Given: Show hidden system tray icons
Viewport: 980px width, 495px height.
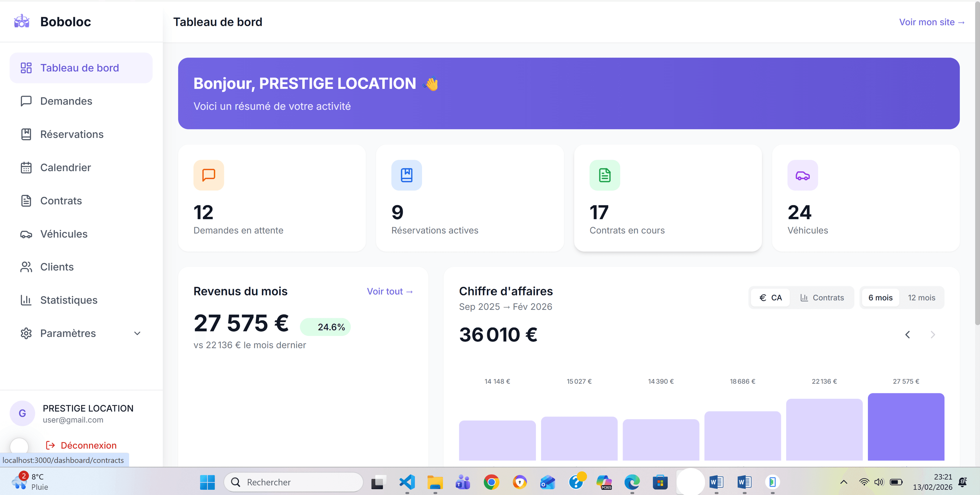Looking at the screenshot, I should [x=843, y=482].
